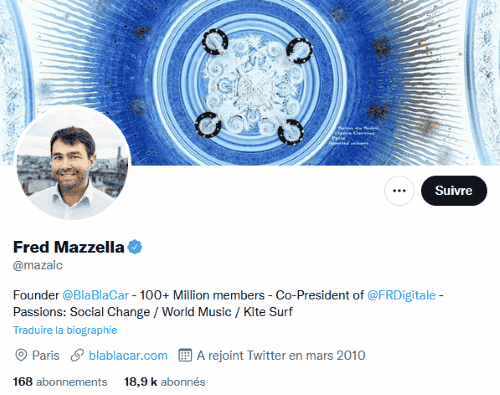The width and height of the screenshot is (500, 395).
Task: Click the calendar join-date icon
Action: coord(185,355)
